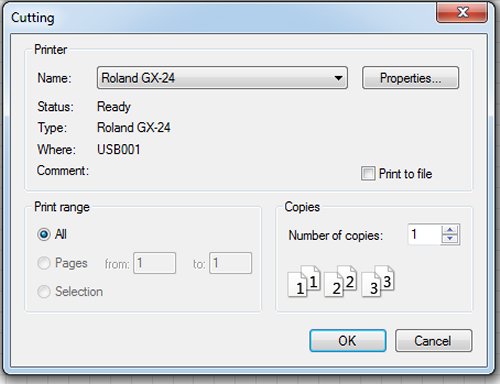The height and width of the screenshot is (384, 500).
Task: Click the Print to file label
Action: pos(405,174)
